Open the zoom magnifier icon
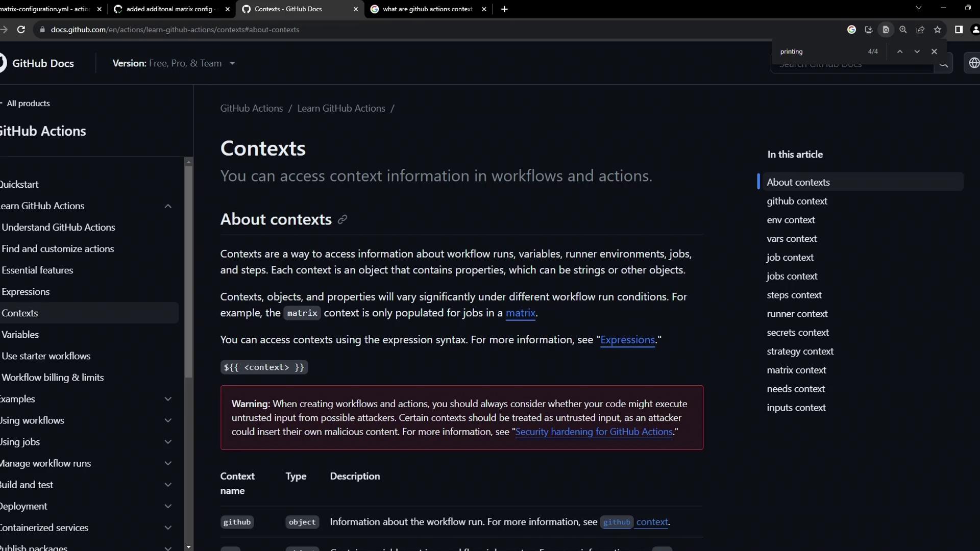This screenshot has height=551, width=980. pyautogui.click(x=903, y=30)
